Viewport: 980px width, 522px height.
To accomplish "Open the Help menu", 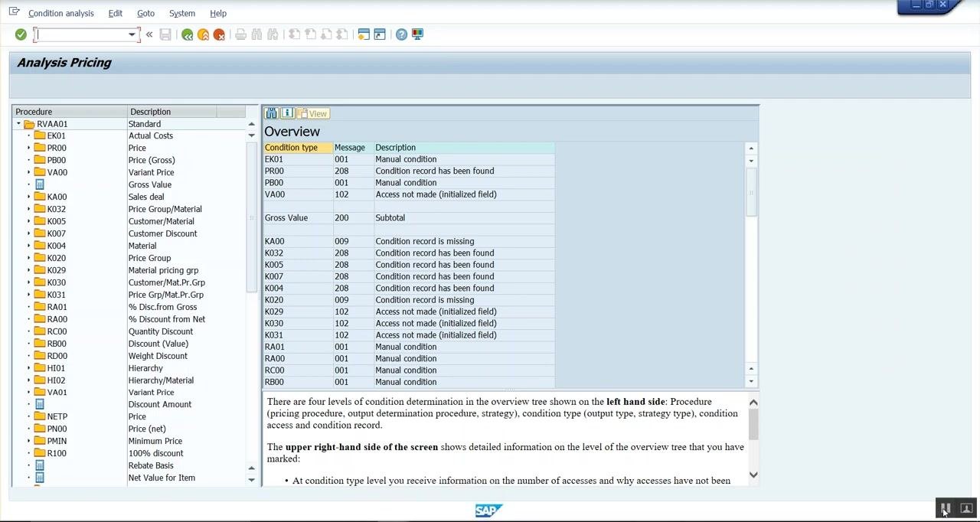I will (218, 13).
